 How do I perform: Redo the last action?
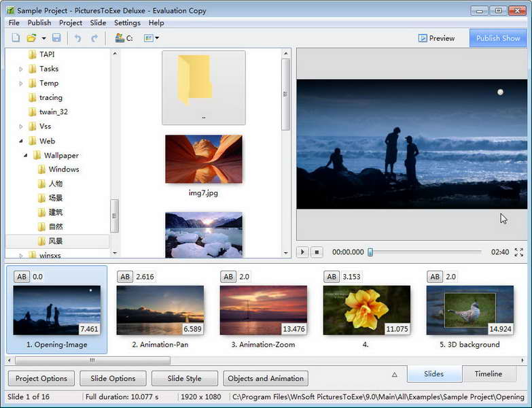pyautogui.click(x=94, y=38)
